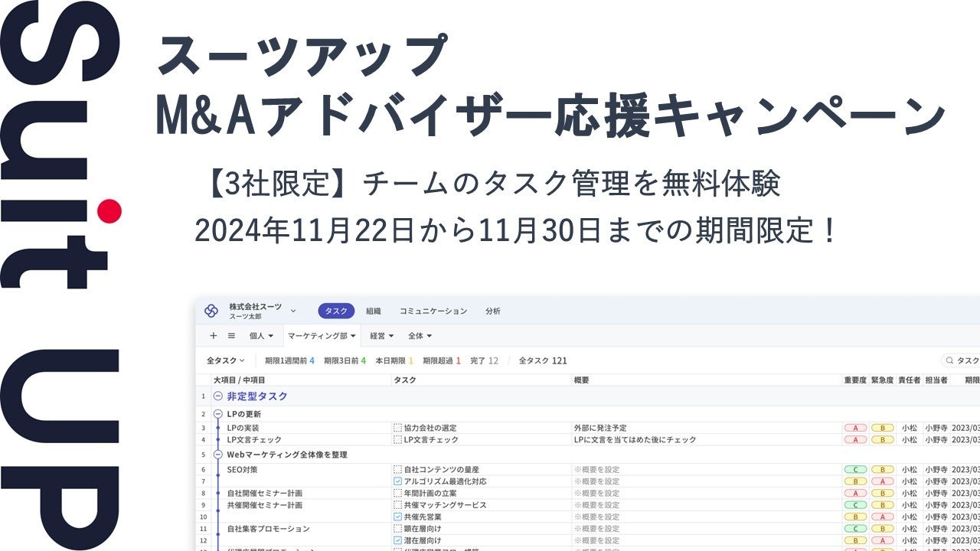Viewport: 980px width, 551px height.
Task: Click the 外部に発注予定 summary cell
Action: (600, 429)
